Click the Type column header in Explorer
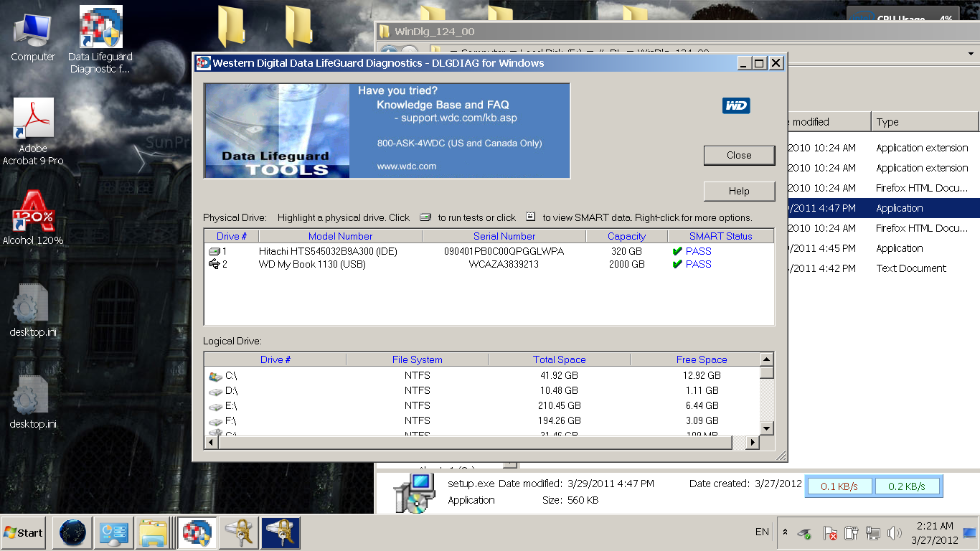The height and width of the screenshot is (551, 980). [x=925, y=122]
